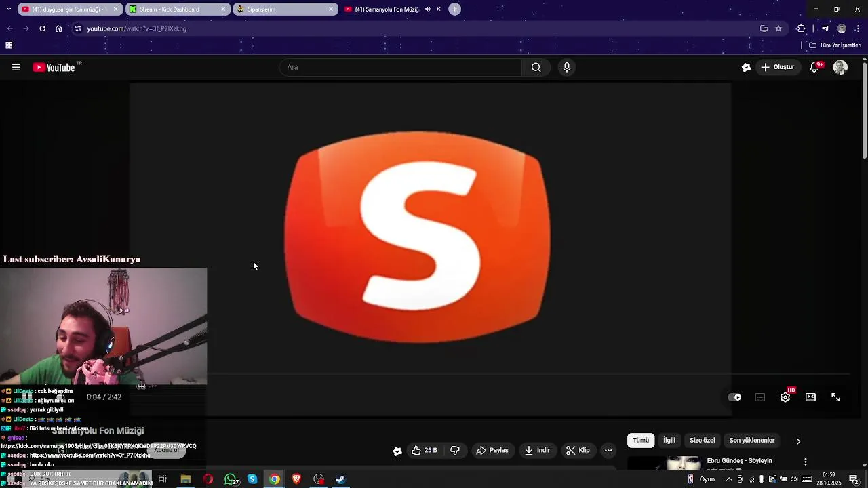Image resolution: width=868 pixels, height=488 pixels.
Task: Open Tüm Yer İşaretleri bookmarks folder
Action: tap(835, 45)
